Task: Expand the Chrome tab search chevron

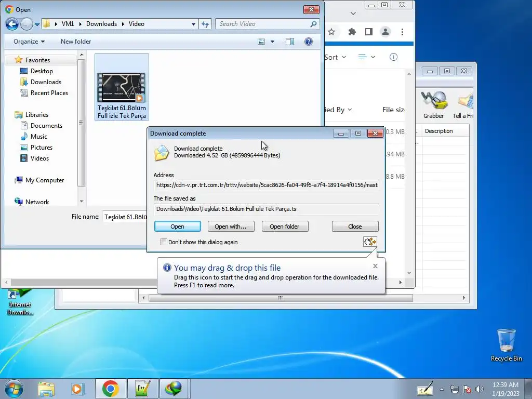Action: [x=353, y=13]
